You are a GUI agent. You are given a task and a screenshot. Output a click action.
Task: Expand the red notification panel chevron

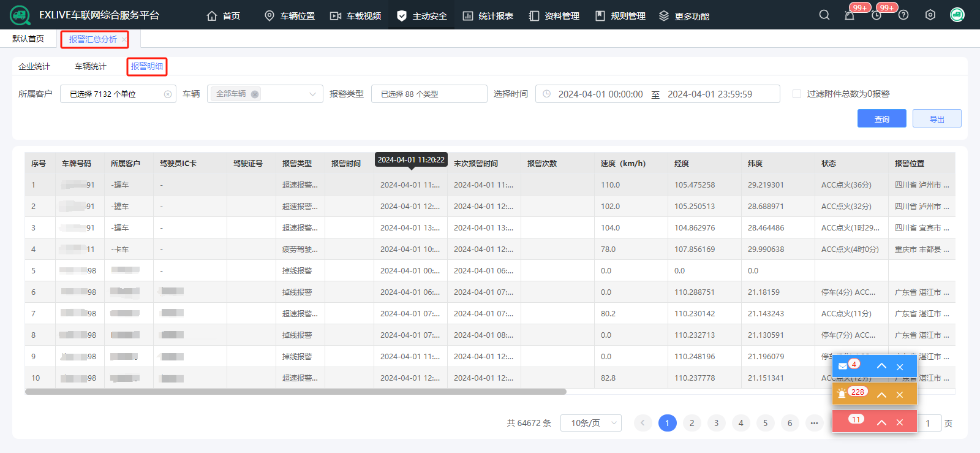coord(881,422)
